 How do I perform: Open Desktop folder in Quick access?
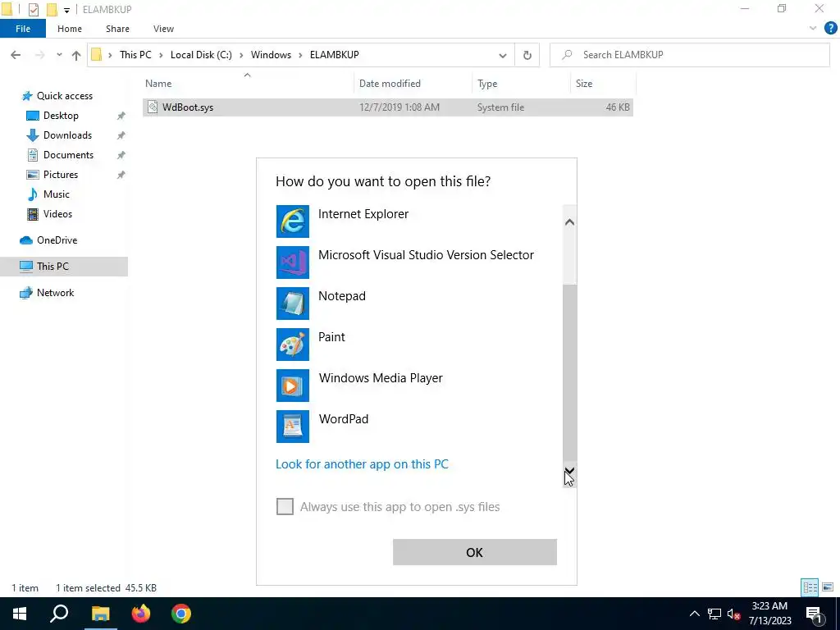coord(61,116)
